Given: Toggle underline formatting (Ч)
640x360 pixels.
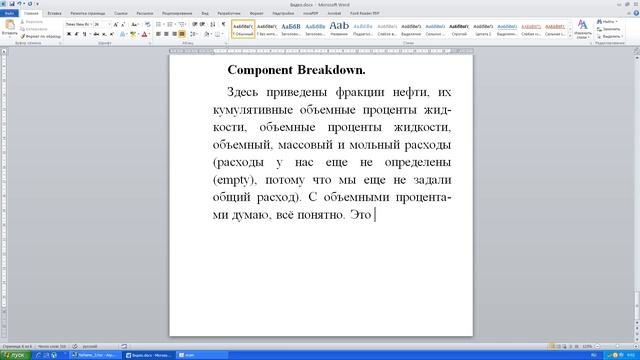Looking at the screenshot, I should pyautogui.click(x=85, y=34).
